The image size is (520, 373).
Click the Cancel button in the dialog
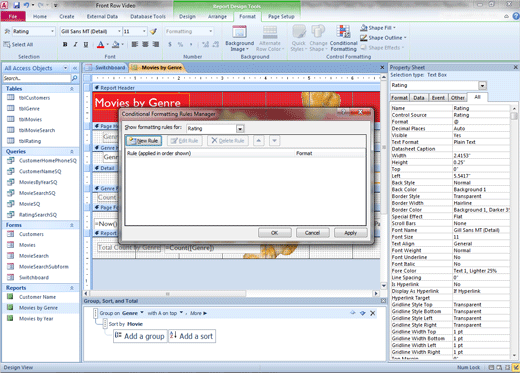point(312,233)
